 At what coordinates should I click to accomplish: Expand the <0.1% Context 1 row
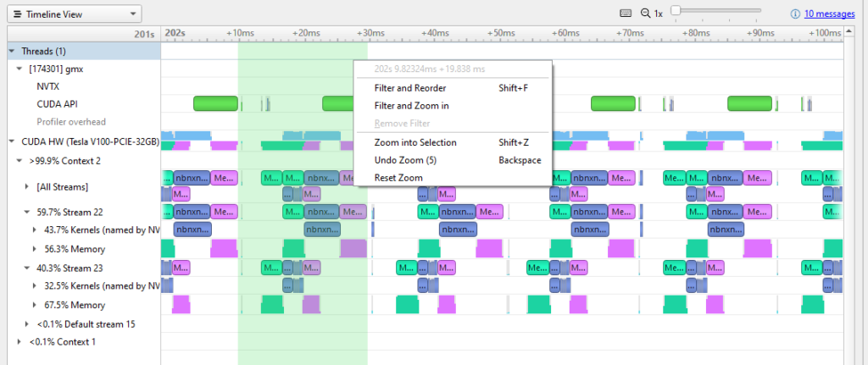[x=19, y=341]
